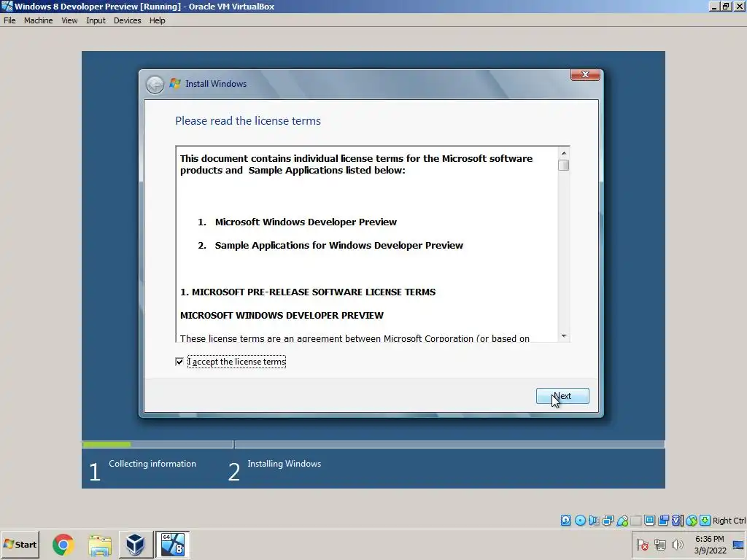The height and width of the screenshot is (560, 747).
Task: Open the Machine menu
Action: [39, 20]
